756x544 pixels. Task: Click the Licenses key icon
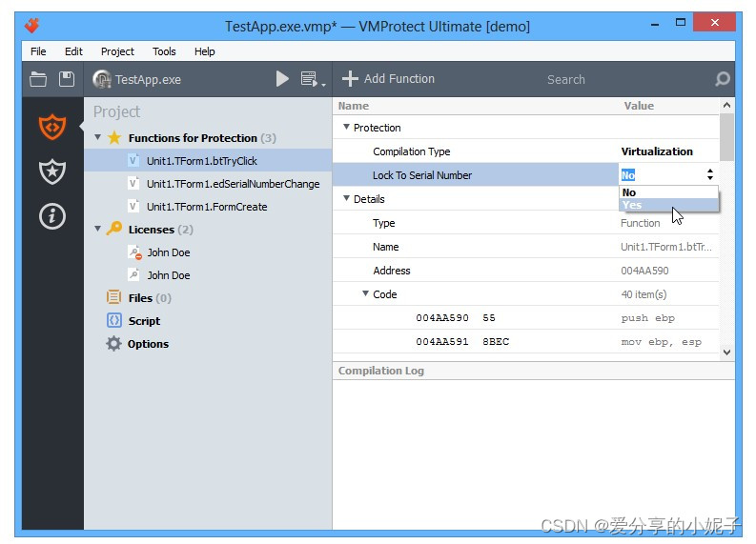tap(114, 229)
